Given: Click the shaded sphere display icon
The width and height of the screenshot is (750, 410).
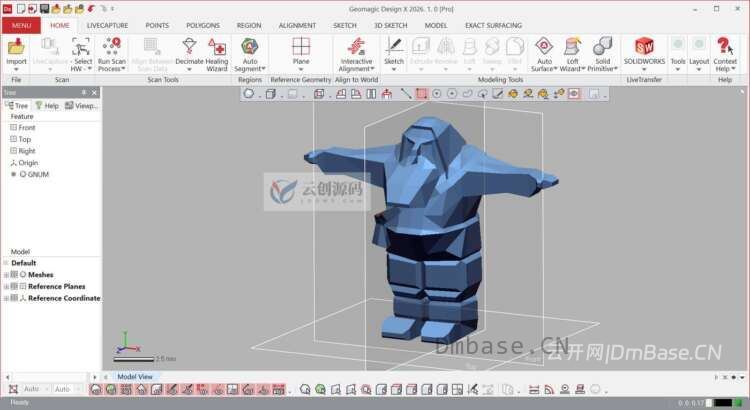Looking at the screenshot, I should pyautogui.click(x=249, y=94).
